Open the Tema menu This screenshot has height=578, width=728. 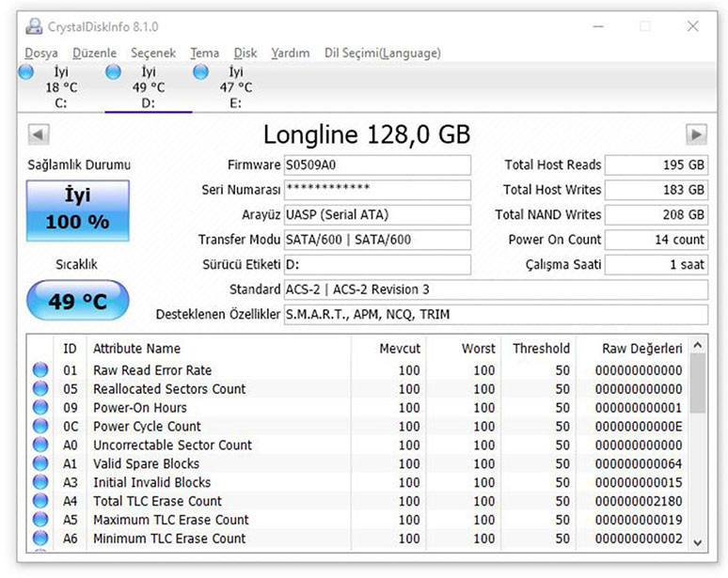(204, 54)
